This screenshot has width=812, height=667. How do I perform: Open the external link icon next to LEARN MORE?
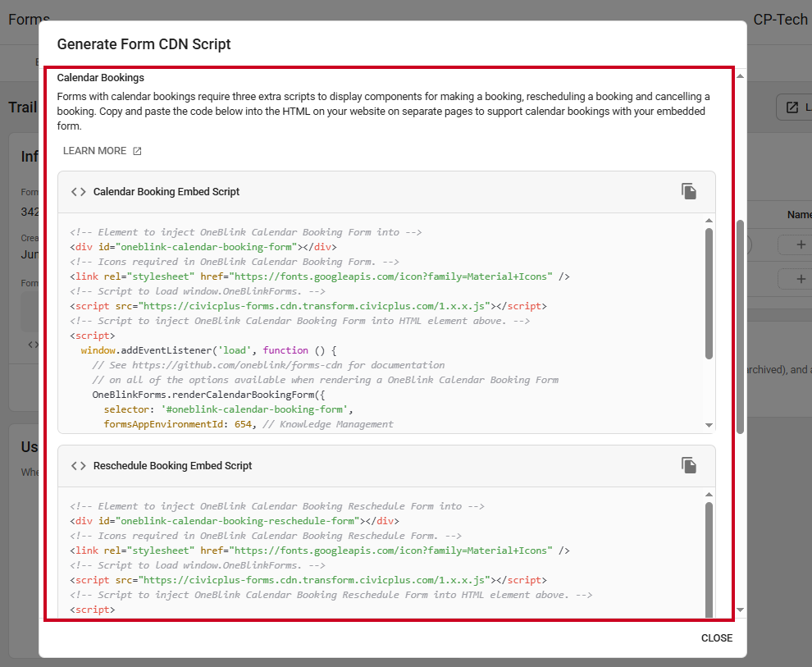pos(137,151)
